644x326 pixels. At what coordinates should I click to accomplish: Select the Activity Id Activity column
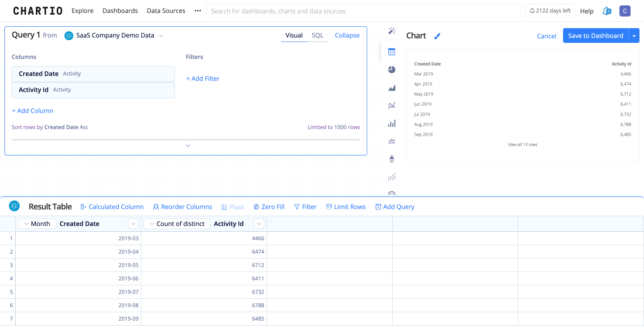pos(93,90)
